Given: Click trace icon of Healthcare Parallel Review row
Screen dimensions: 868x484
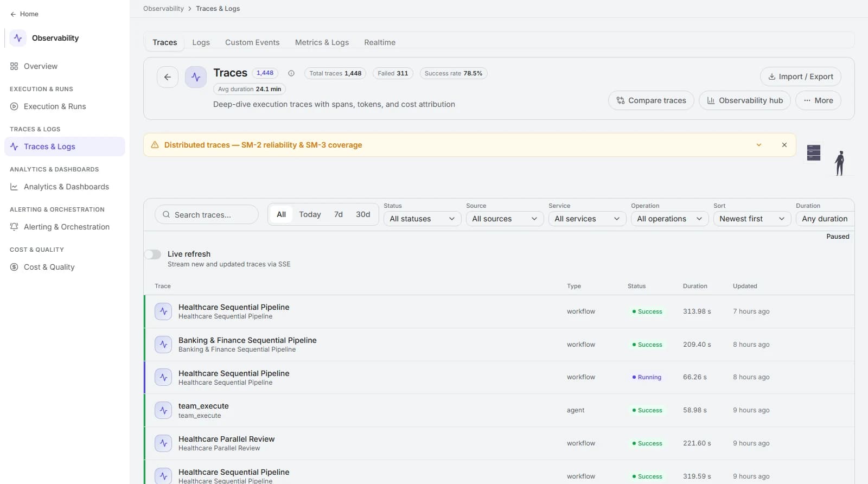Looking at the screenshot, I should (163, 443).
